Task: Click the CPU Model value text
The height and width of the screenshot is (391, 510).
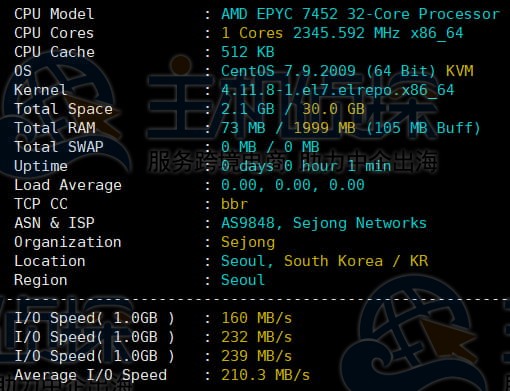Action: 360,14
